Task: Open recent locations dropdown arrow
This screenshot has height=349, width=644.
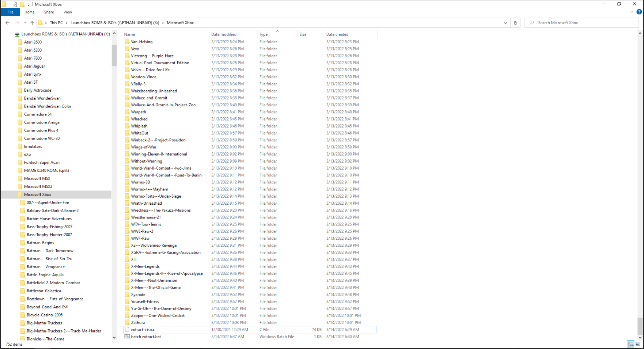Action: pyautogui.click(x=25, y=23)
